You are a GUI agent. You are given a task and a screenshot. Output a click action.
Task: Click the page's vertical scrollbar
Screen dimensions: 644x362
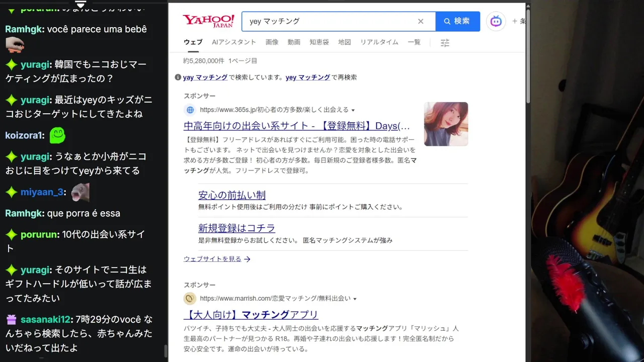[528, 55]
